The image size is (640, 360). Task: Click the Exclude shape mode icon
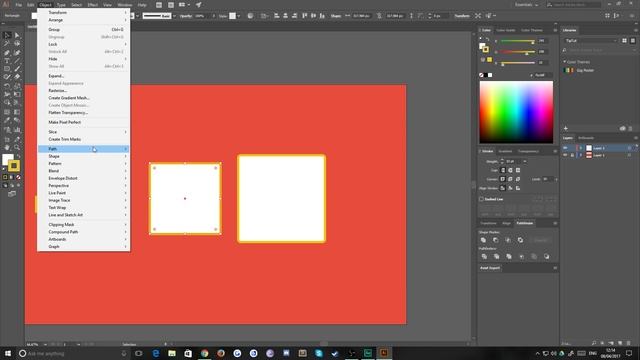(x=520, y=240)
